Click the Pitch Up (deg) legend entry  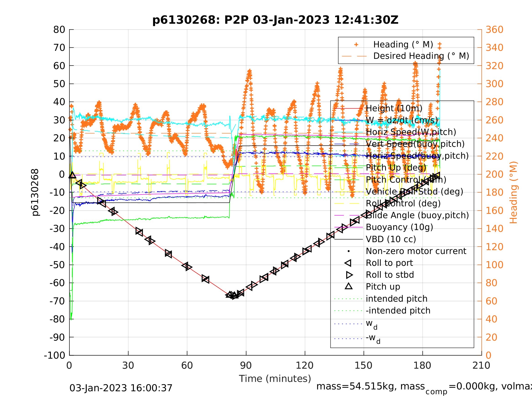(396, 168)
